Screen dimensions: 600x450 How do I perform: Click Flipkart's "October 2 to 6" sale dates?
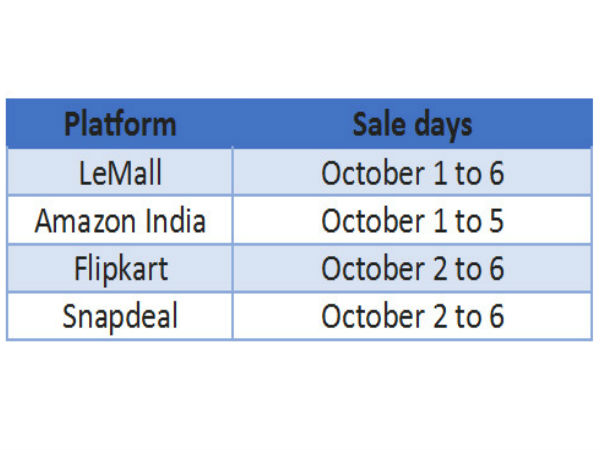[x=412, y=269]
